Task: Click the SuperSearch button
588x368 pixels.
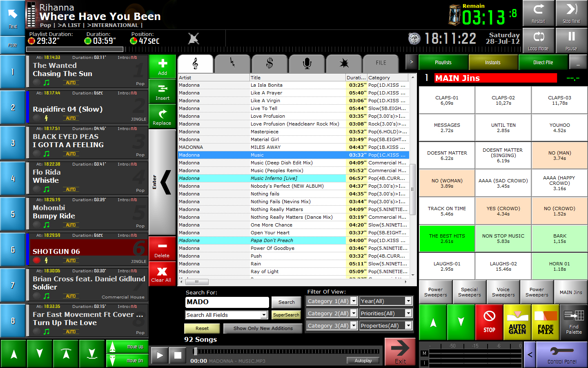Action: 286,315
